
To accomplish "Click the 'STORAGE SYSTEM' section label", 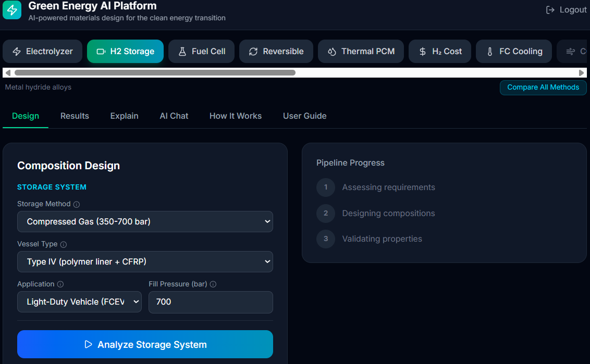I will click(x=52, y=187).
